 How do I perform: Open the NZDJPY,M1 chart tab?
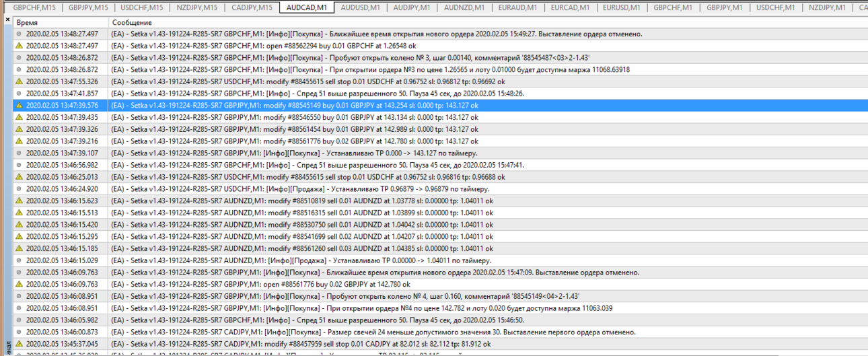click(828, 7)
